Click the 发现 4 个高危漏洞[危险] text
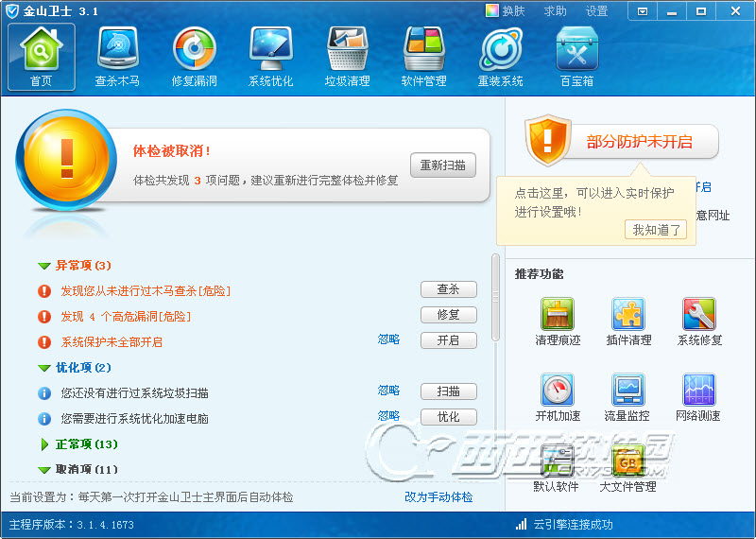The image size is (756, 539). [x=126, y=317]
